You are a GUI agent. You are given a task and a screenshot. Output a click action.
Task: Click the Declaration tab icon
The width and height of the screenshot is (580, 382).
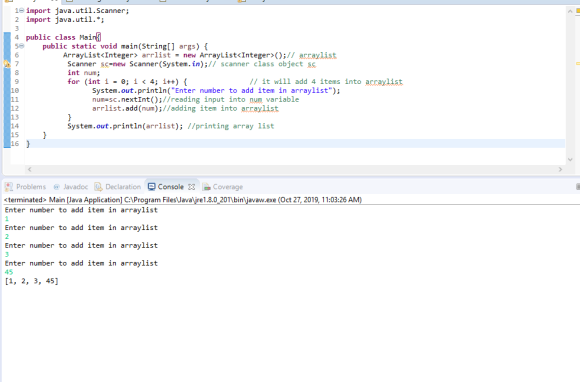tap(98, 187)
